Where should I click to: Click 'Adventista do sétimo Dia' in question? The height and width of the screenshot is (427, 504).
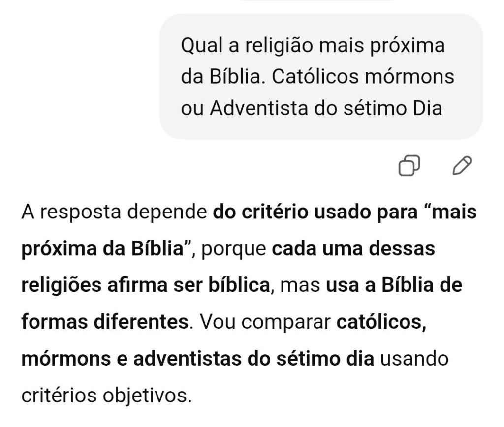click(326, 108)
